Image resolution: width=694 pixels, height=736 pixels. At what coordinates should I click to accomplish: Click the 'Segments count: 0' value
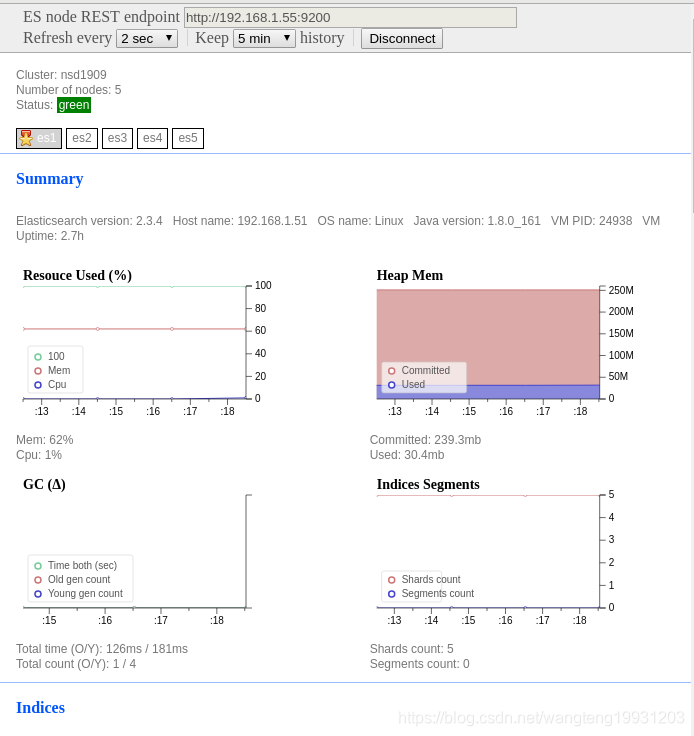coord(419,664)
